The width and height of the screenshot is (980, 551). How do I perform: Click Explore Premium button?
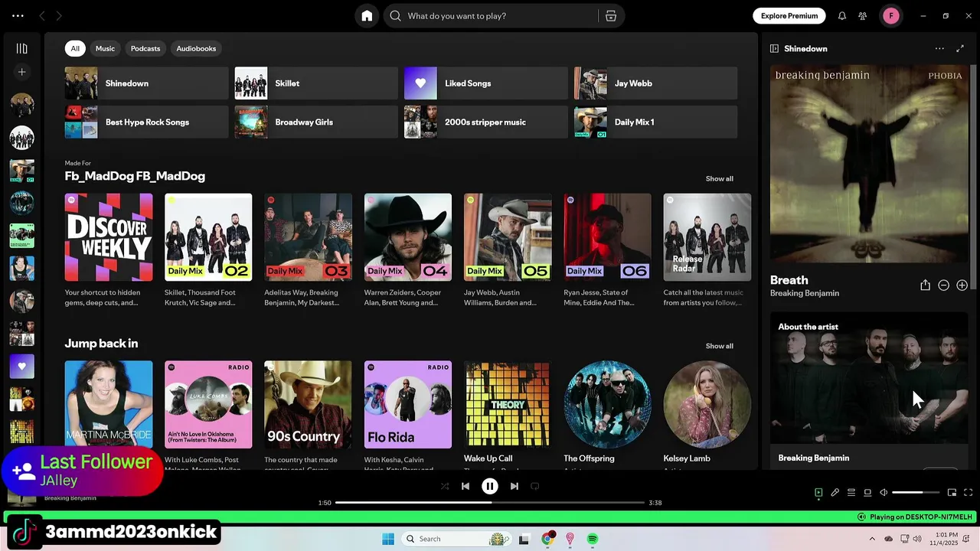[789, 16]
